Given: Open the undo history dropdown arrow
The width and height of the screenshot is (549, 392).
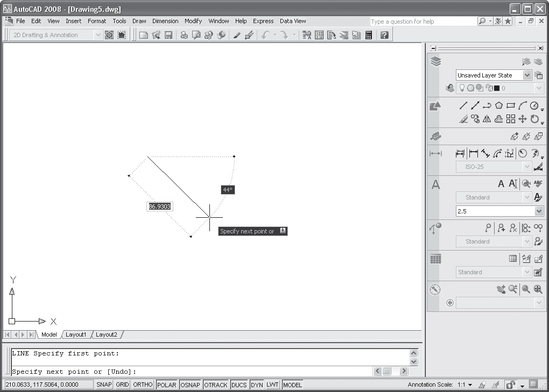Looking at the screenshot, I should [x=275, y=35].
